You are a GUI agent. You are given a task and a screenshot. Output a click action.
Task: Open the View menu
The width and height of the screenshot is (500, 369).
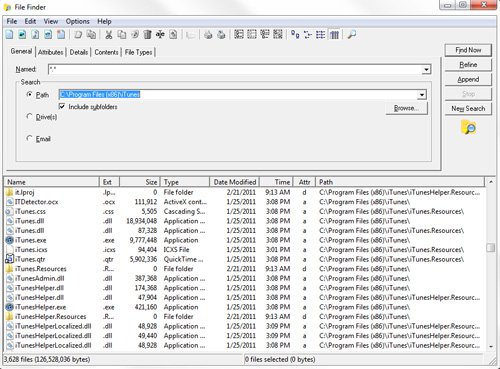tap(51, 21)
